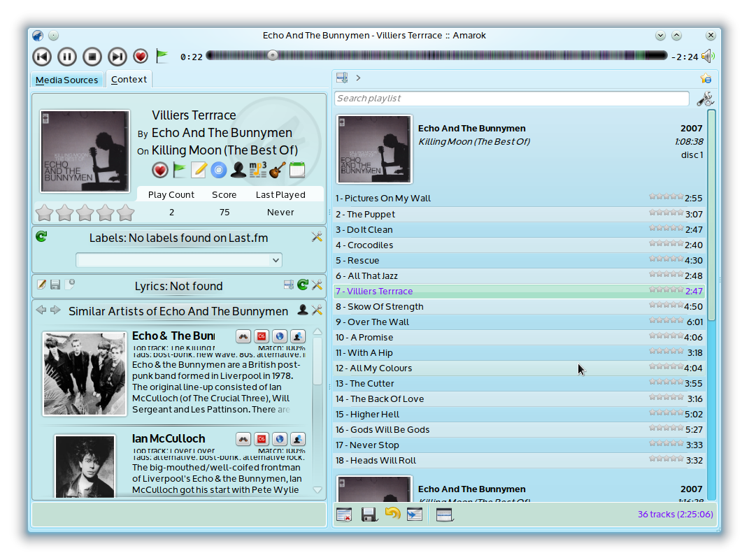Click the volume speaker icon
Image resolution: width=749 pixels, height=560 pixels.
(x=708, y=57)
